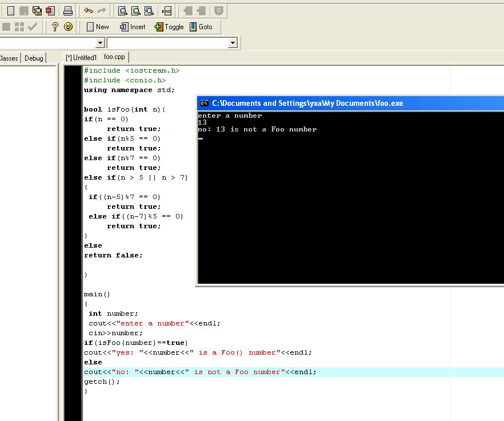The height and width of the screenshot is (421, 504).
Task: Click Toggle bookmark button
Action: point(169,27)
